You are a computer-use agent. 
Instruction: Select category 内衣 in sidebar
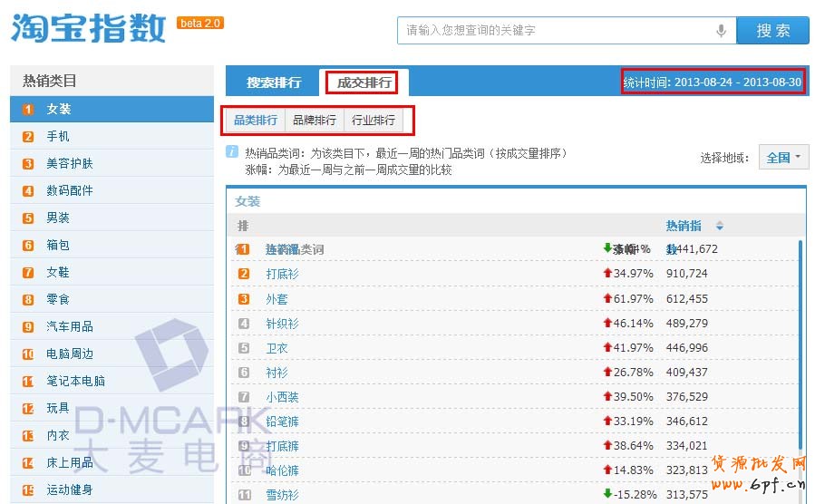click(112, 435)
